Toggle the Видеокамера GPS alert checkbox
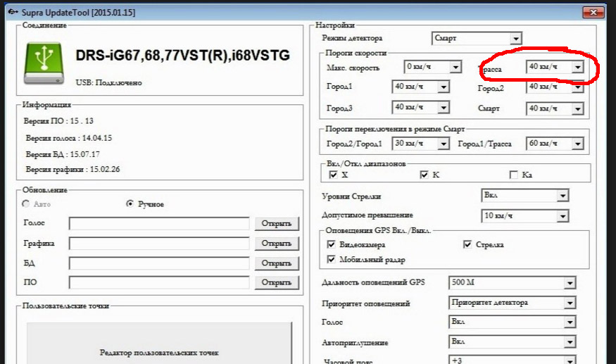 pyautogui.click(x=331, y=244)
